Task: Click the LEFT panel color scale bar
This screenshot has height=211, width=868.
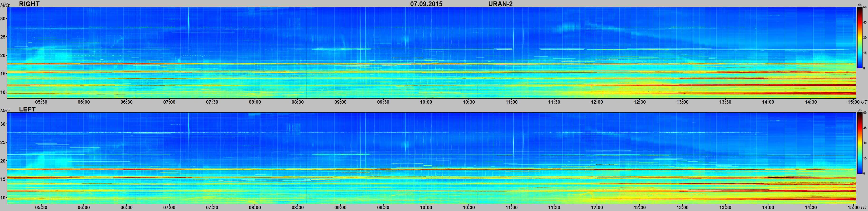Action: (x=860, y=143)
